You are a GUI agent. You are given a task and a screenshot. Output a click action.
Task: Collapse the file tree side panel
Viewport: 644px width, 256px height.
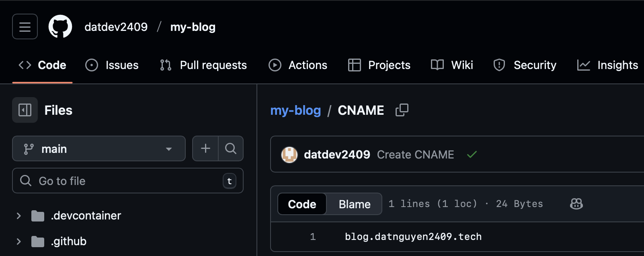tap(25, 110)
